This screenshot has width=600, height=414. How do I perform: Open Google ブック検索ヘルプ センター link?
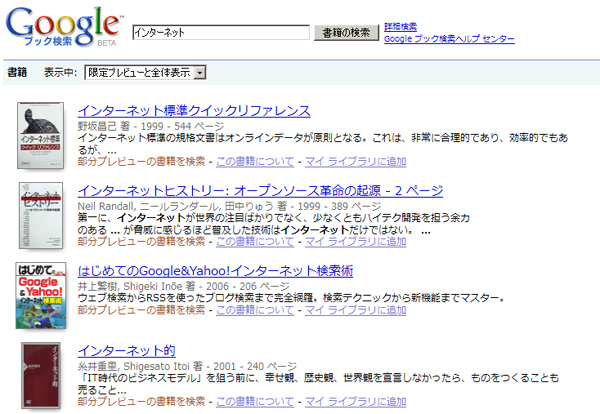point(449,39)
